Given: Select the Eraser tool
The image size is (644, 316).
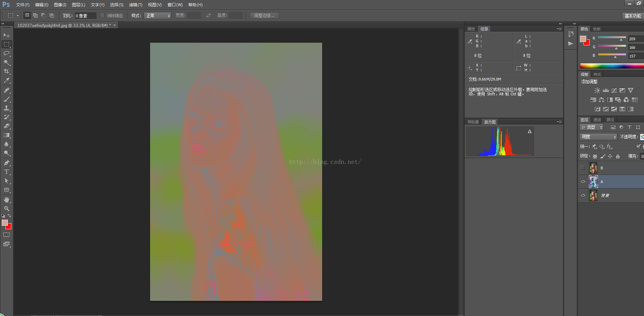Looking at the screenshot, I should click(7, 126).
